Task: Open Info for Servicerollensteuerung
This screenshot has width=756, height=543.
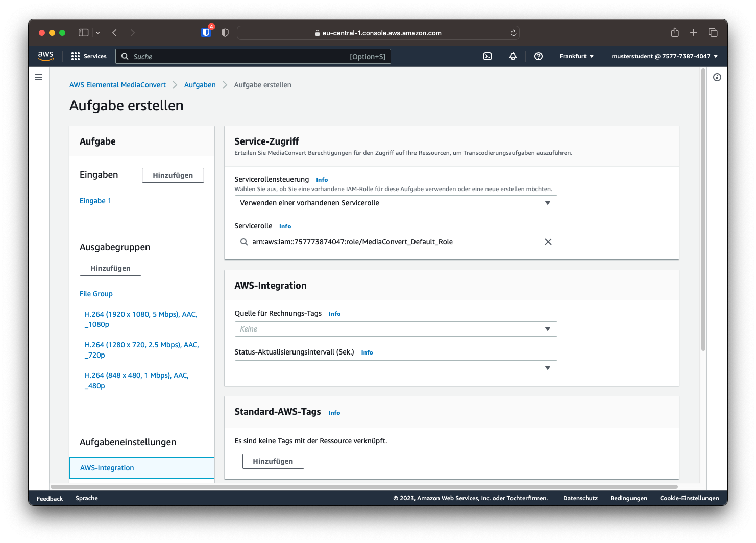Action: [x=322, y=180]
